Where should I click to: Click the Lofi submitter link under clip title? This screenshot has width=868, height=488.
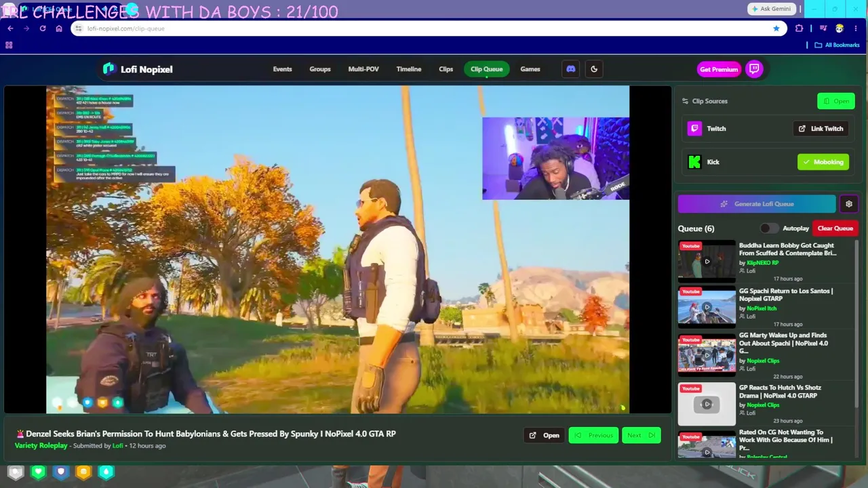pyautogui.click(x=118, y=445)
